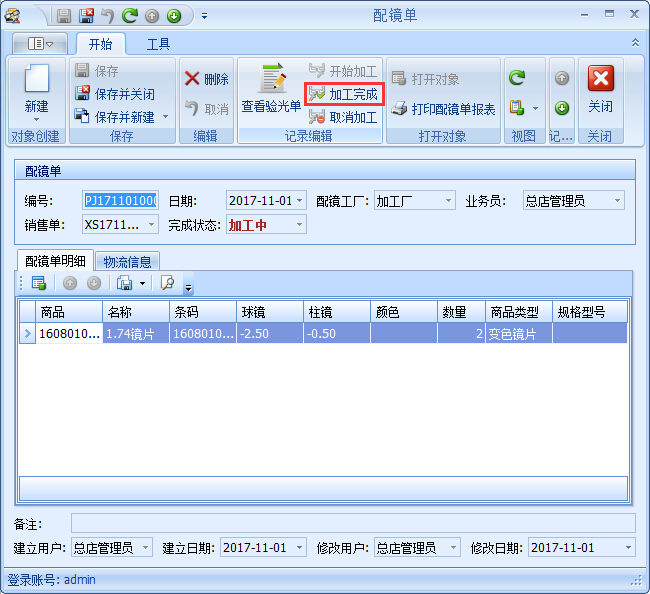Select the 1.74镜片 row in the grid
The height and width of the screenshot is (594, 650).
point(135,334)
